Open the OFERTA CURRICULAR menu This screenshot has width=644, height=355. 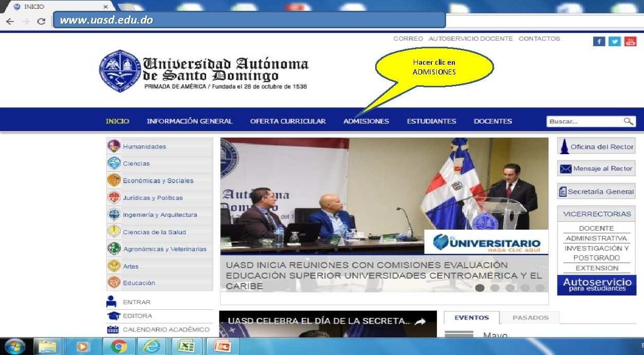tap(288, 121)
